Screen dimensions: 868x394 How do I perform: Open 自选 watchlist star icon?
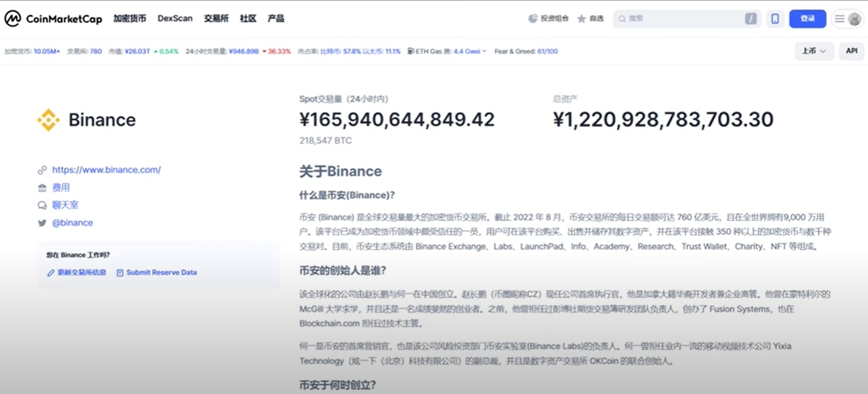tap(582, 19)
